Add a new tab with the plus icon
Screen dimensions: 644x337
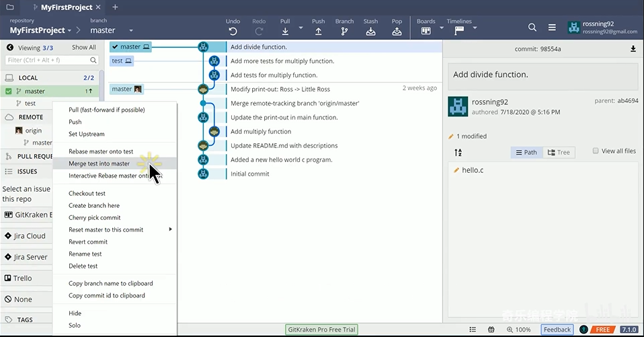115,7
